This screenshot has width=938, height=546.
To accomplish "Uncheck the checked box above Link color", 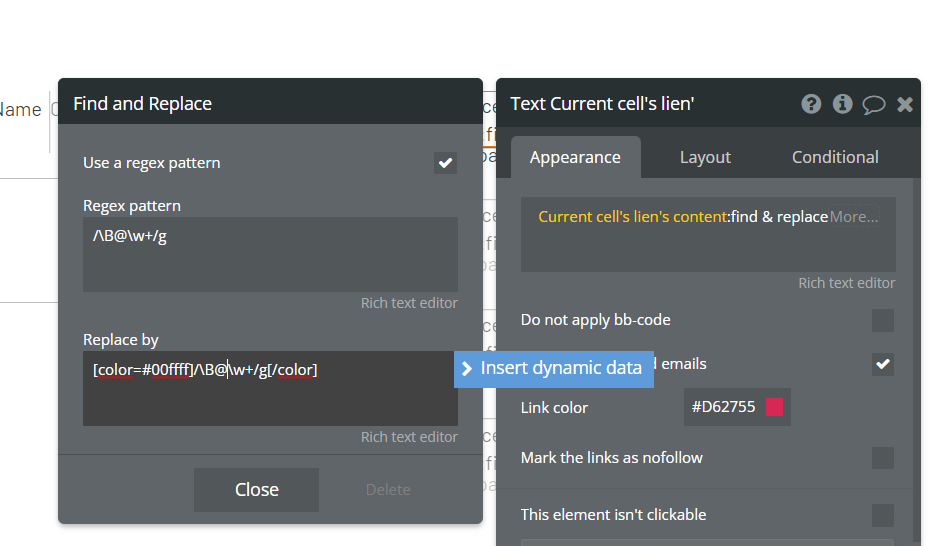I will [882, 365].
